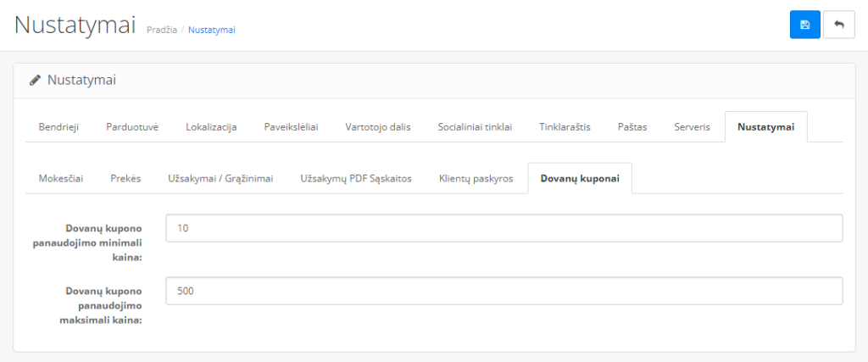The image size is (868, 362).
Task: Open the Bendrieji tab
Action: click(x=58, y=127)
